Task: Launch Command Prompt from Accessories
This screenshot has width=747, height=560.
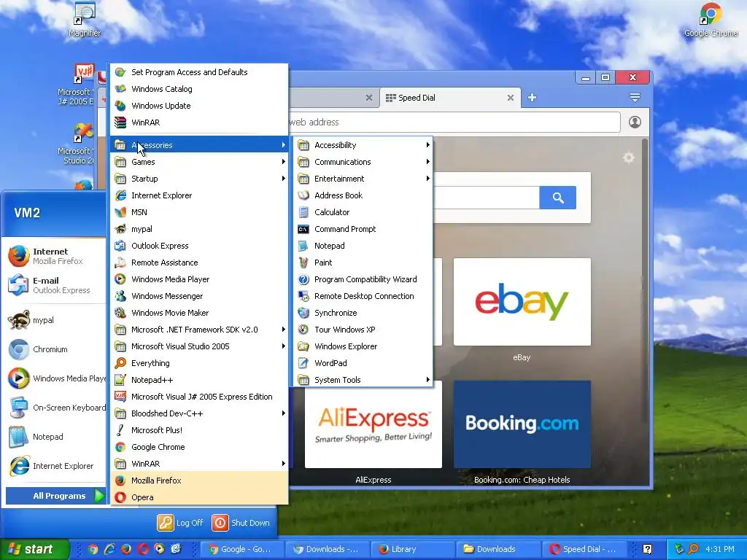Action: point(363,229)
